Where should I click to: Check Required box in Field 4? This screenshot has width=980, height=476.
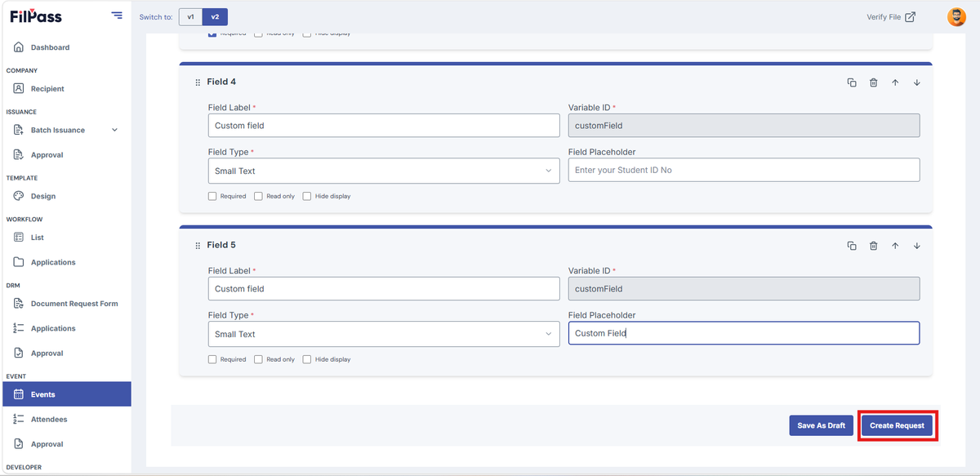coord(212,196)
